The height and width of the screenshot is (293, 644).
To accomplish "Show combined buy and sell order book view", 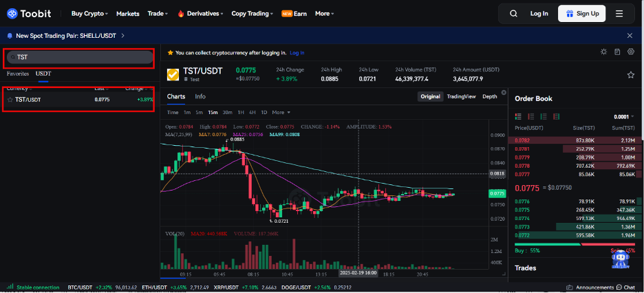I will [518, 116].
